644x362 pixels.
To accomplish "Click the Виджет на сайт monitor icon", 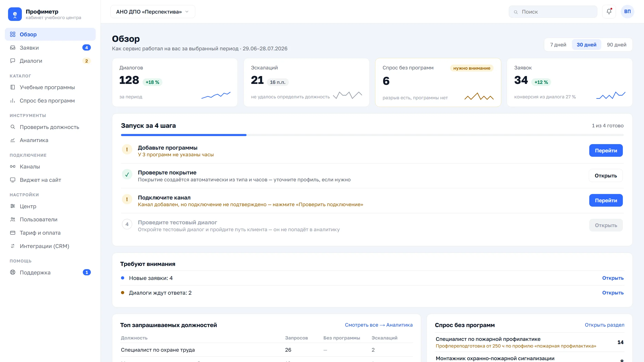I will tap(13, 180).
